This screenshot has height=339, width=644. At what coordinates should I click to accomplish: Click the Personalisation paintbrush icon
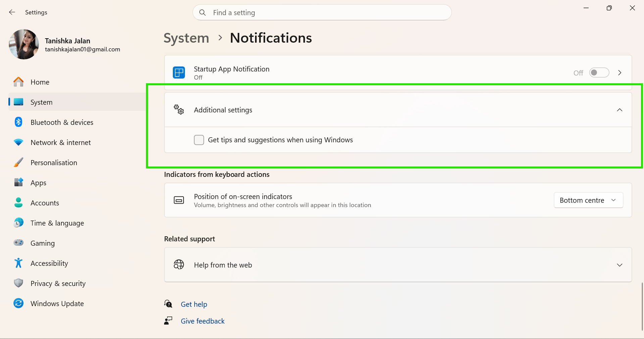coord(18,162)
